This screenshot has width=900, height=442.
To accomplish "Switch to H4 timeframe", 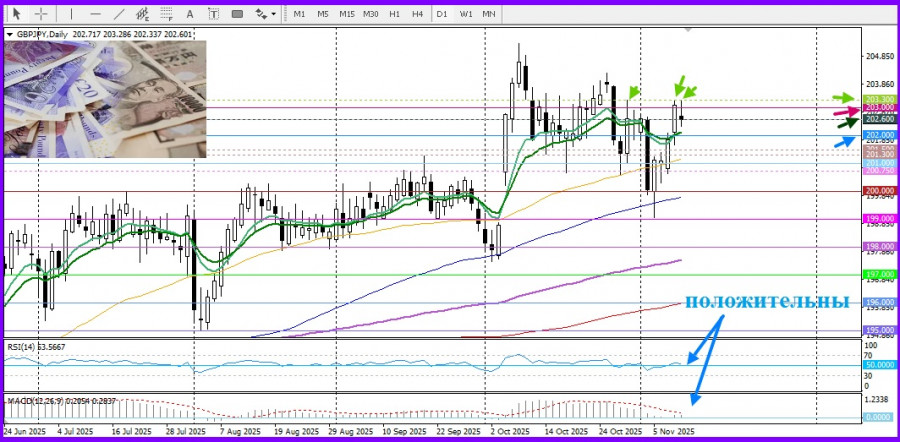I will (418, 14).
